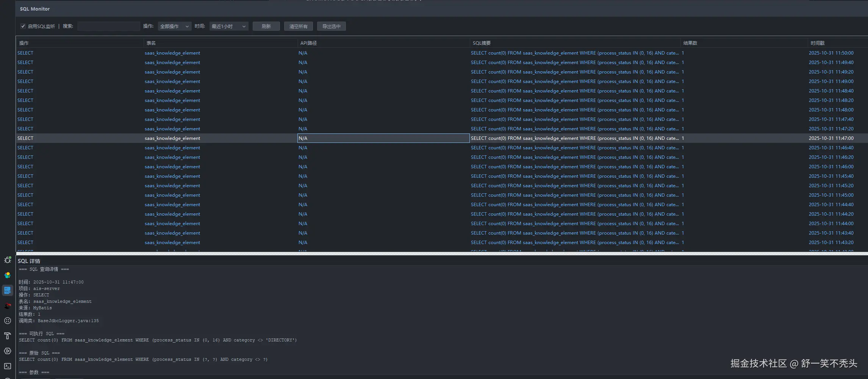This screenshot has width=868, height=379.
Task: Click the 时间: 2025-10-31 11:47:00 detail line
Action: click(x=51, y=282)
